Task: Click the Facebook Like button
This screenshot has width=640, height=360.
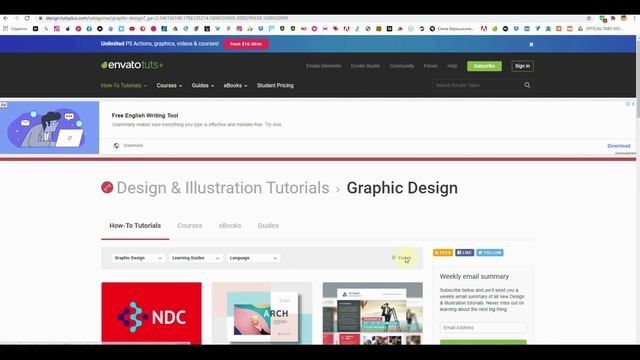Action: click(464, 253)
